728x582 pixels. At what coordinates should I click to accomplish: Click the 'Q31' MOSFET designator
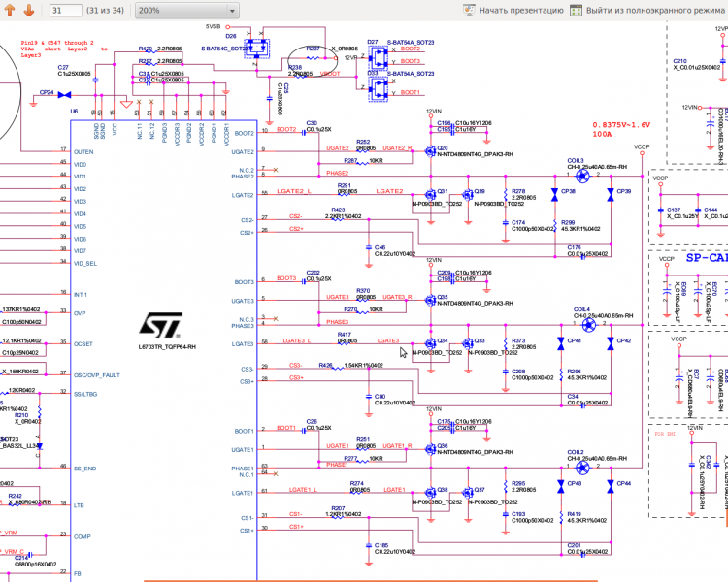tap(443, 191)
